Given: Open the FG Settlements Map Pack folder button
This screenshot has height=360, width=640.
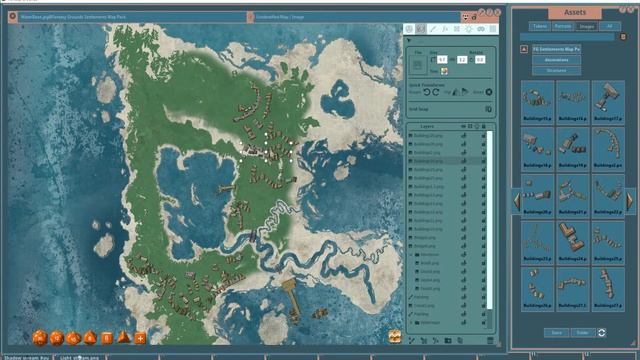Looking at the screenshot, I should coord(556,49).
